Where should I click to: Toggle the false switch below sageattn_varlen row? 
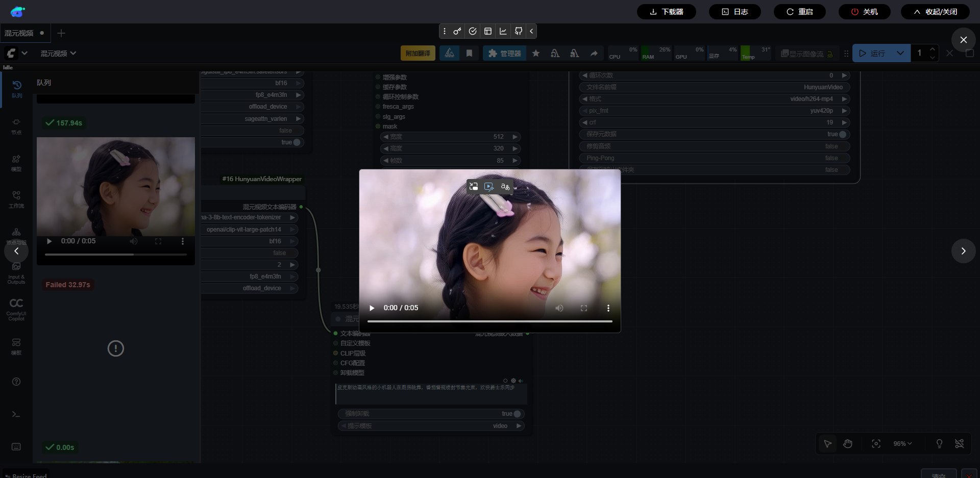[x=253, y=131]
